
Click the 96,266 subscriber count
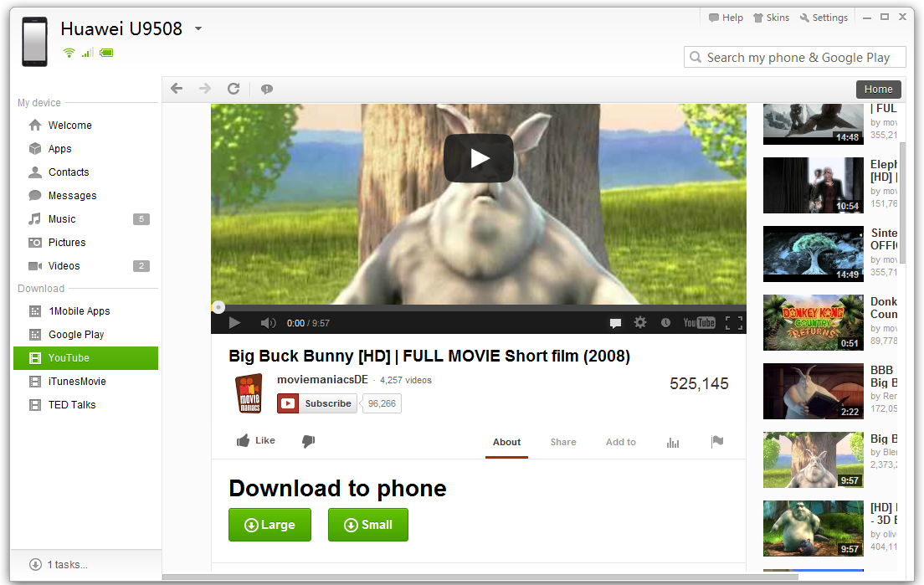(382, 403)
